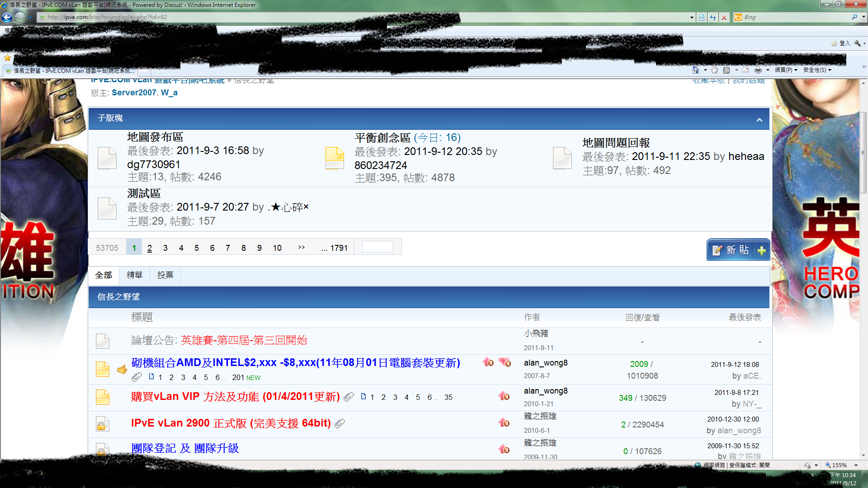
Task: Click the Refresh page button
Action: [x=713, y=17]
